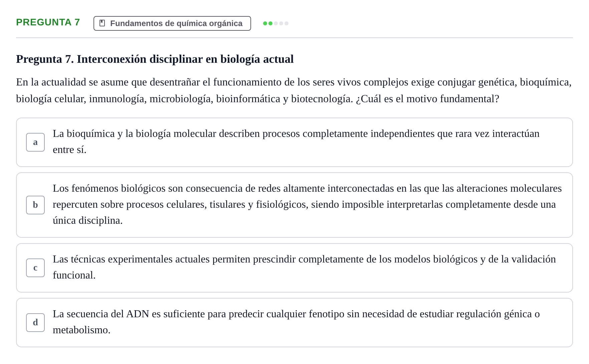This screenshot has height=364, width=589.
Task: Pick answer option c letter box
Action: pos(35,268)
